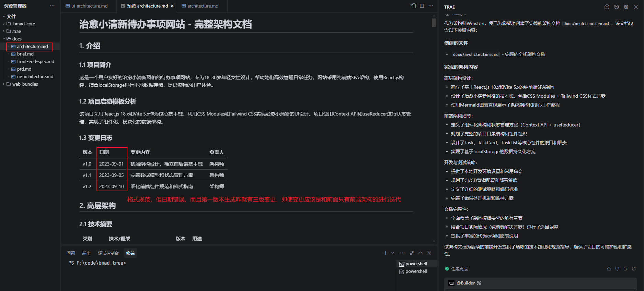Click docs/architecture.md link in the intro sentence
The width and height of the screenshot is (644, 291).
click(x=586, y=24)
